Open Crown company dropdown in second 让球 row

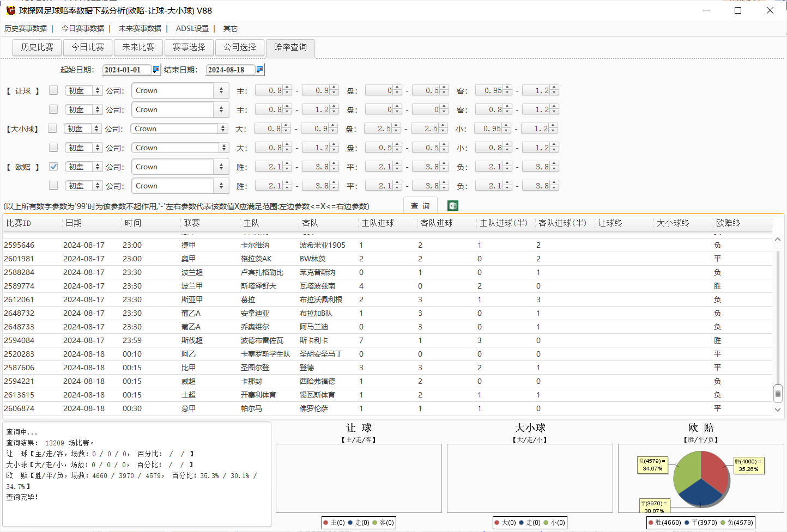[x=180, y=109]
